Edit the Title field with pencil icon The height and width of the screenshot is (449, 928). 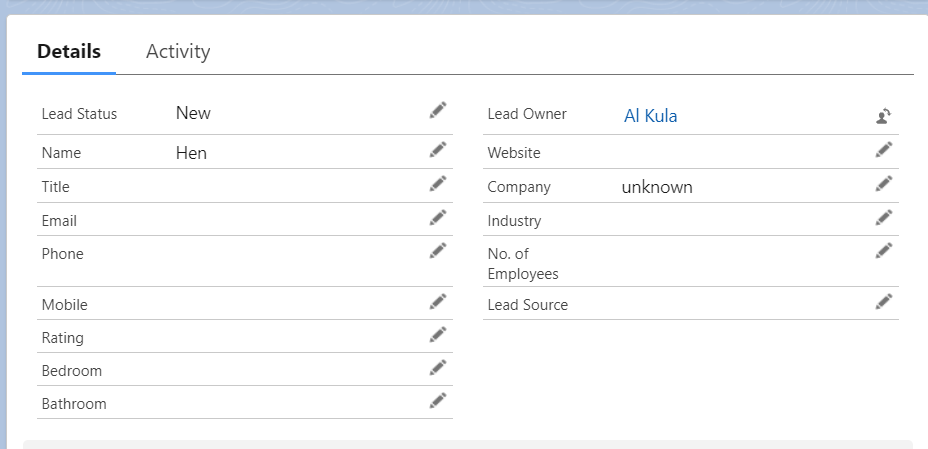437,184
